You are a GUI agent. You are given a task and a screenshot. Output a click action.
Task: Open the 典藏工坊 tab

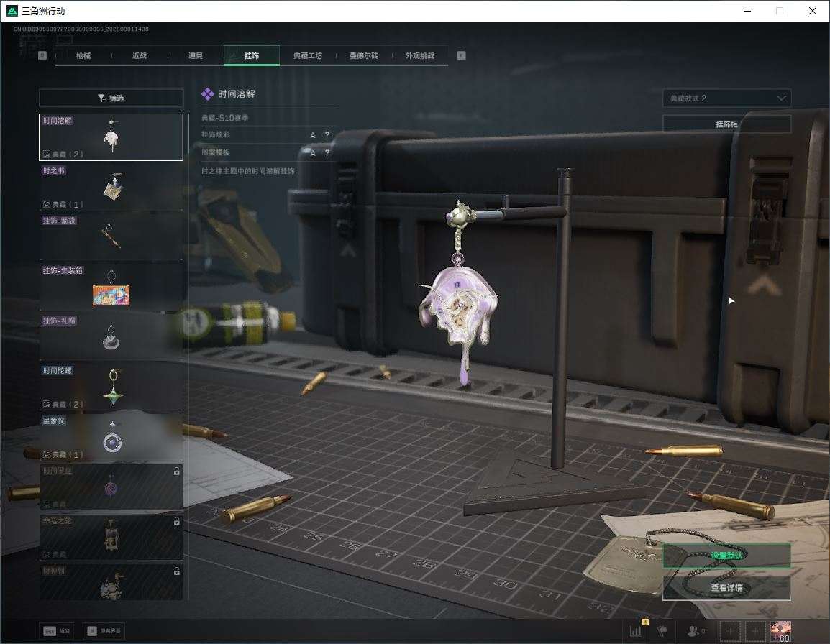coord(308,55)
